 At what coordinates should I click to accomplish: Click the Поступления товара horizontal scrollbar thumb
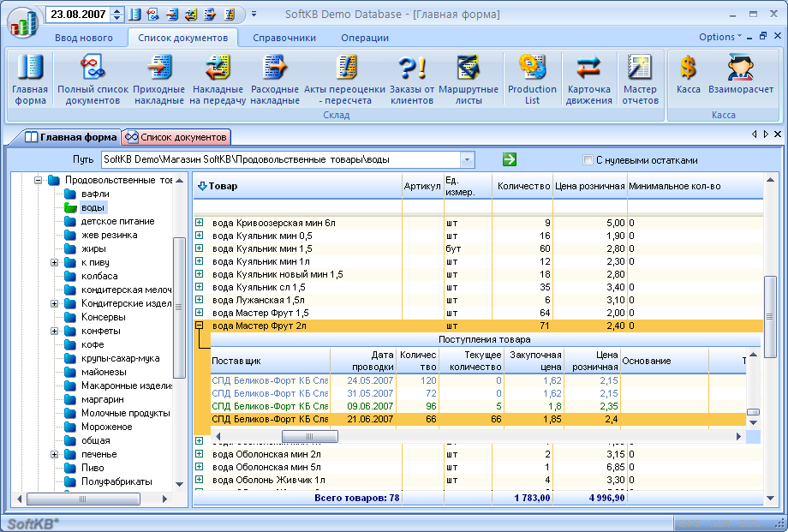pyautogui.click(x=309, y=436)
